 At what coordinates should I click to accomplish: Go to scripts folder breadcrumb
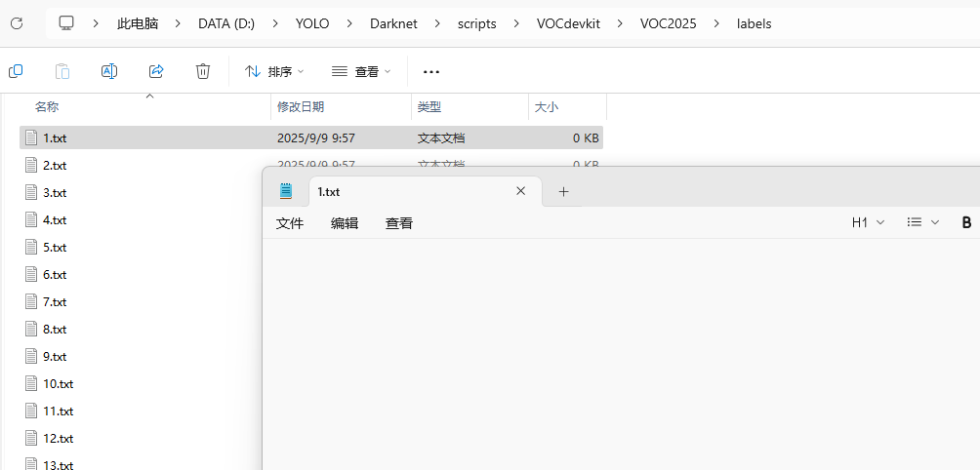pos(477,23)
